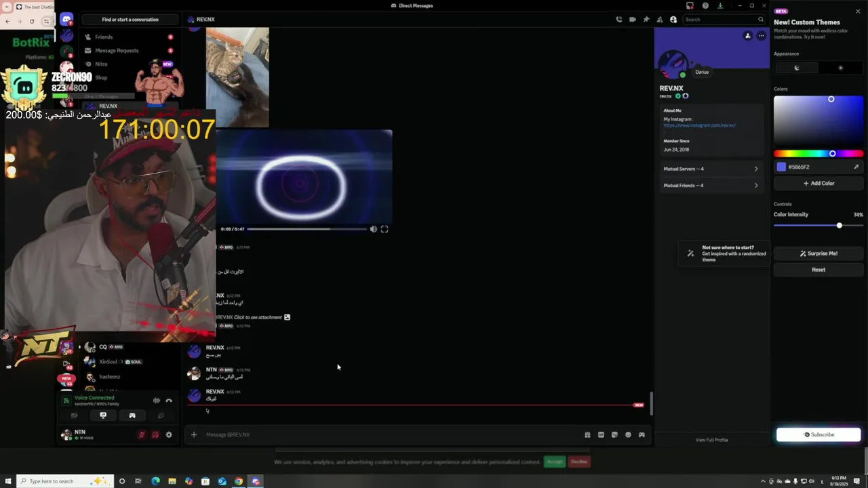Open the attachment plus button in message box
868x488 pixels.
(193, 434)
